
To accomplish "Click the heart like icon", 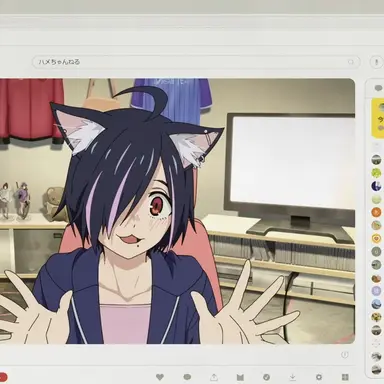I will click(x=160, y=377).
